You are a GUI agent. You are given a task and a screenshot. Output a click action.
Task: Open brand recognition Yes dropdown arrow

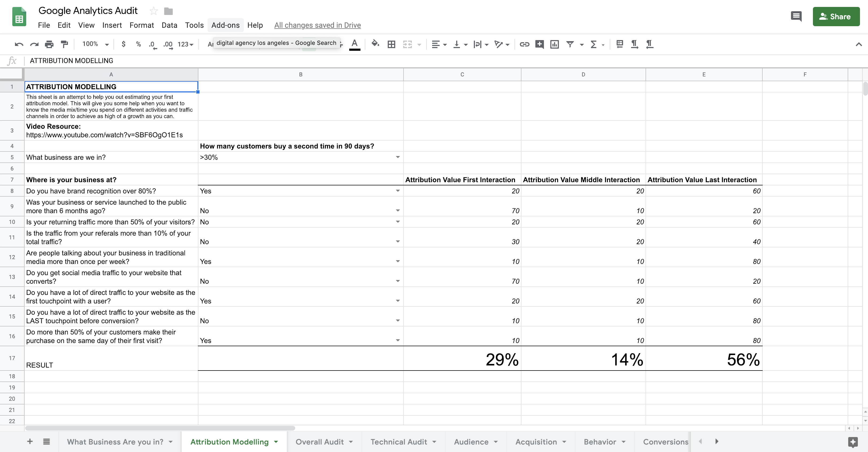click(x=398, y=191)
